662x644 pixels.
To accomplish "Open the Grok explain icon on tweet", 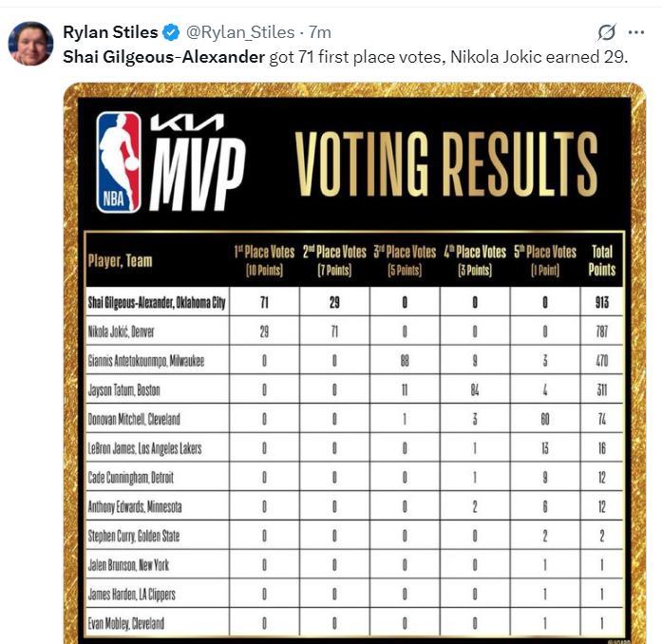I will tap(606, 32).
